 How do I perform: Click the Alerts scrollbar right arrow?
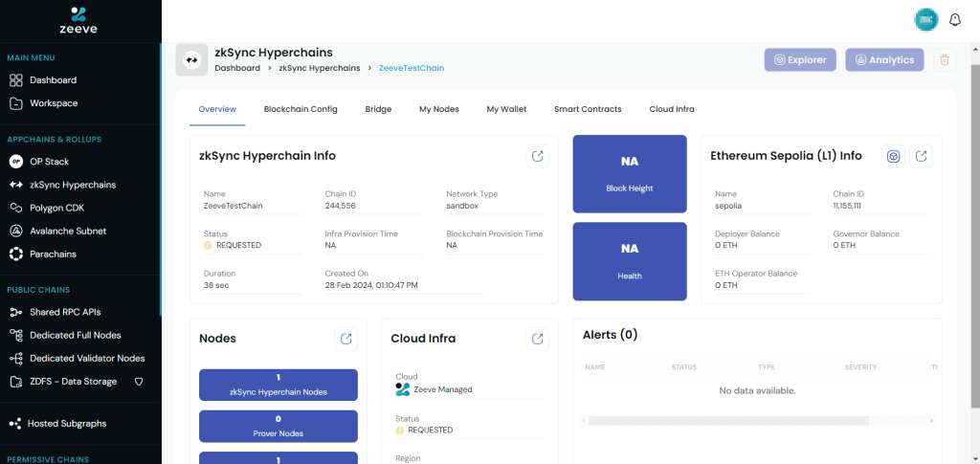(x=932, y=420)
